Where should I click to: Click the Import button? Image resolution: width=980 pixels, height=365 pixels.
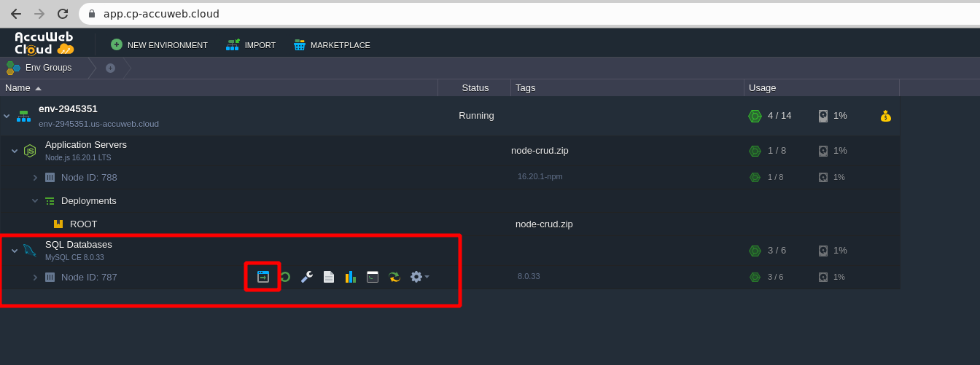coord(251,45)
